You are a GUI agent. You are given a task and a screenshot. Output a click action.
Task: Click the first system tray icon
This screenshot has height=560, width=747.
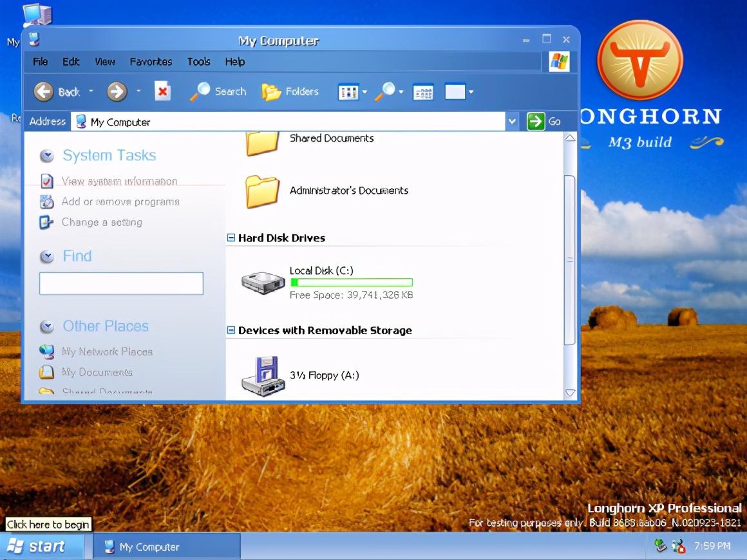[660, 546]
